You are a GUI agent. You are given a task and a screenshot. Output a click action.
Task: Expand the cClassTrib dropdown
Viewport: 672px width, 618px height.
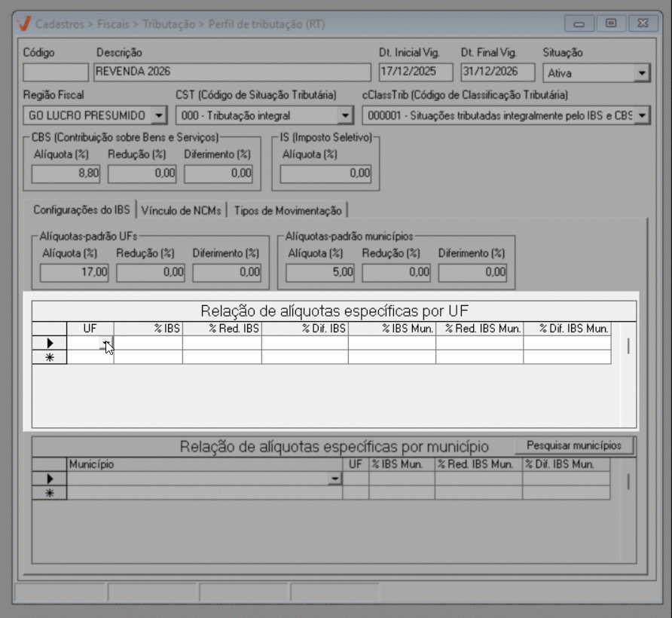(641, 115)
